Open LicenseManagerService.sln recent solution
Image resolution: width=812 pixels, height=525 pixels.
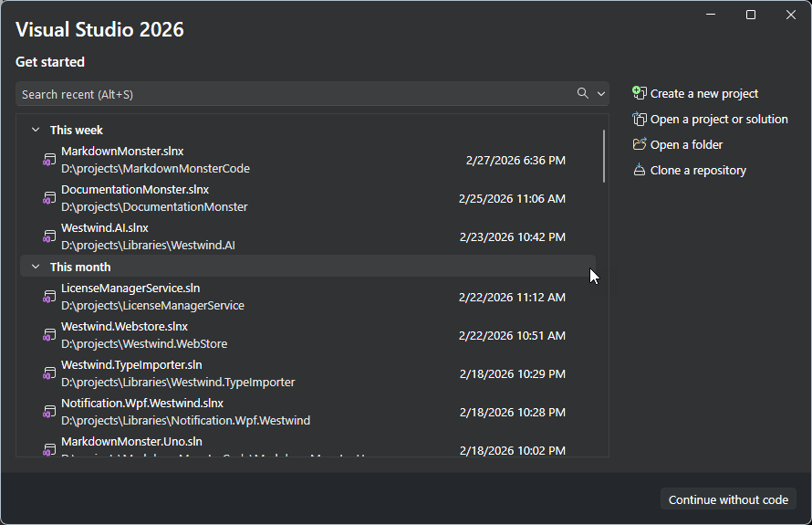tap(308, 297)
